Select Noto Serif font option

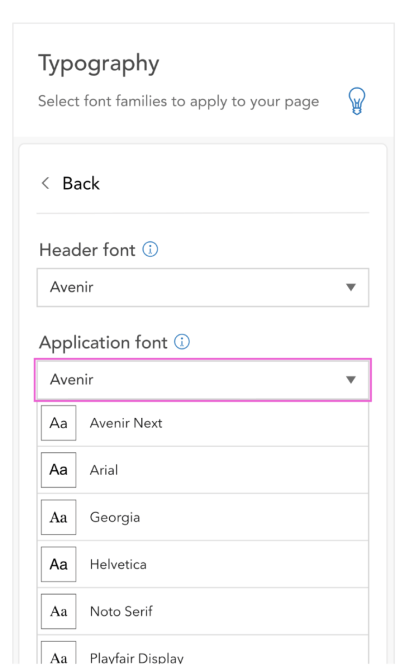pyautogui.click(x=203, y=611)
